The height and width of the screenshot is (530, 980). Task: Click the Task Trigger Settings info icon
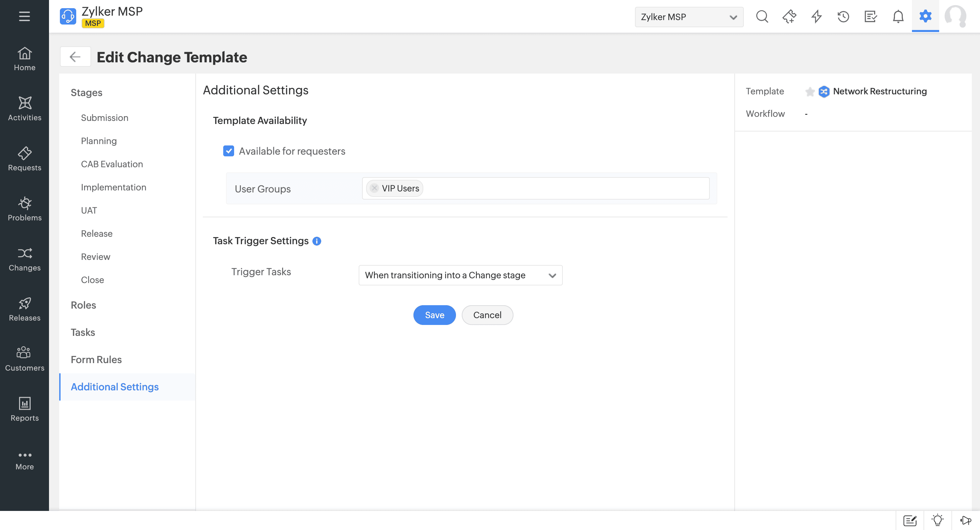coord(316,241)
